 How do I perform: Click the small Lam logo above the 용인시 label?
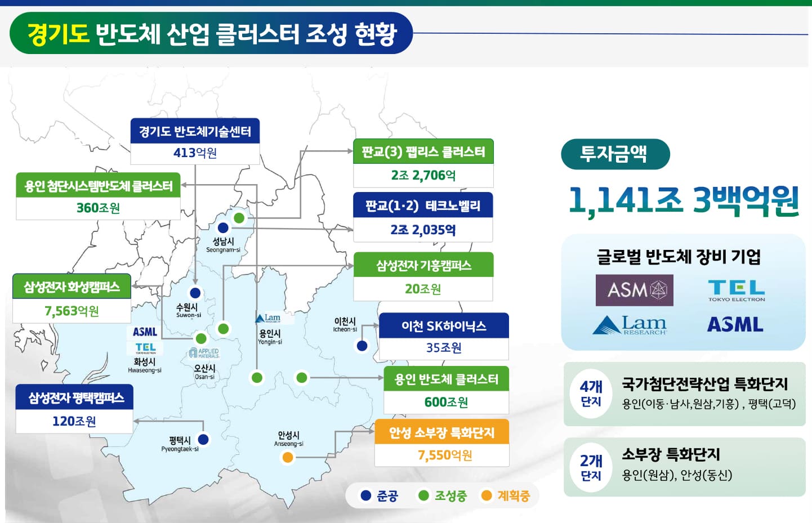268,319
